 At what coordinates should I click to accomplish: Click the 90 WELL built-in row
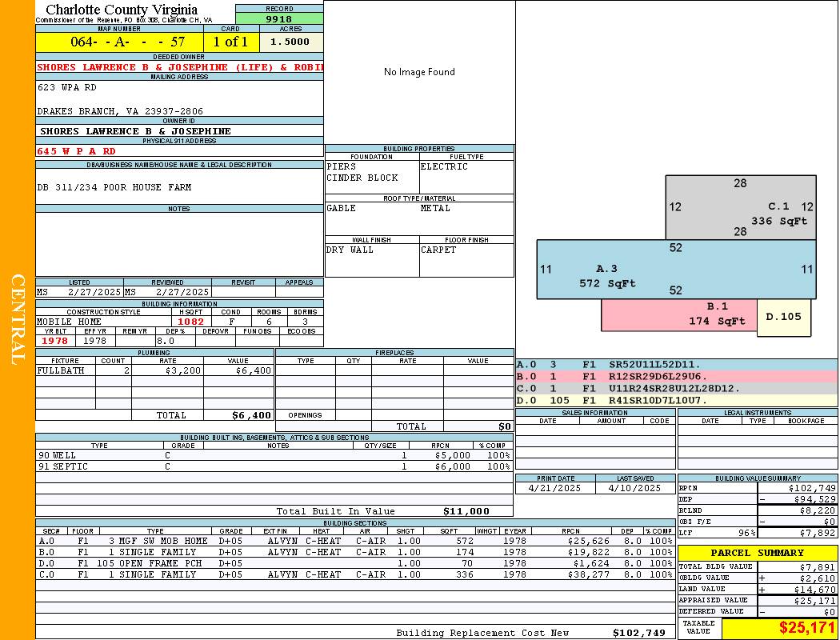[x=274, y=455]
